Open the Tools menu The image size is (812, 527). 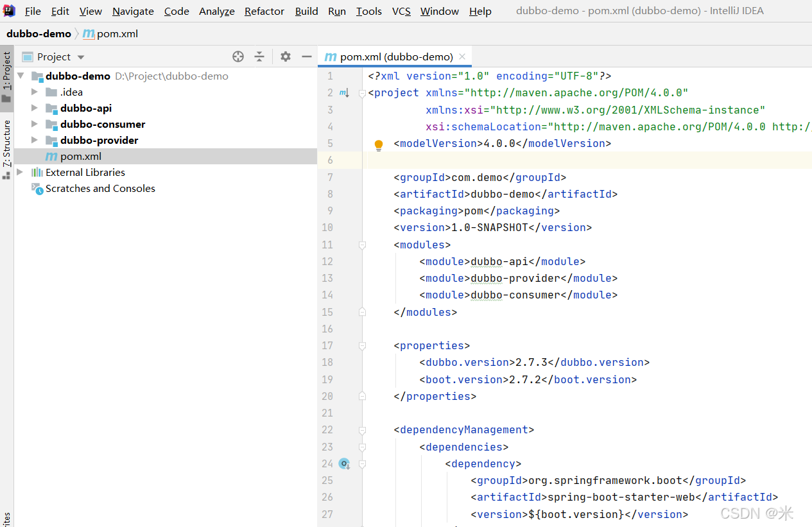click(369, 11)
